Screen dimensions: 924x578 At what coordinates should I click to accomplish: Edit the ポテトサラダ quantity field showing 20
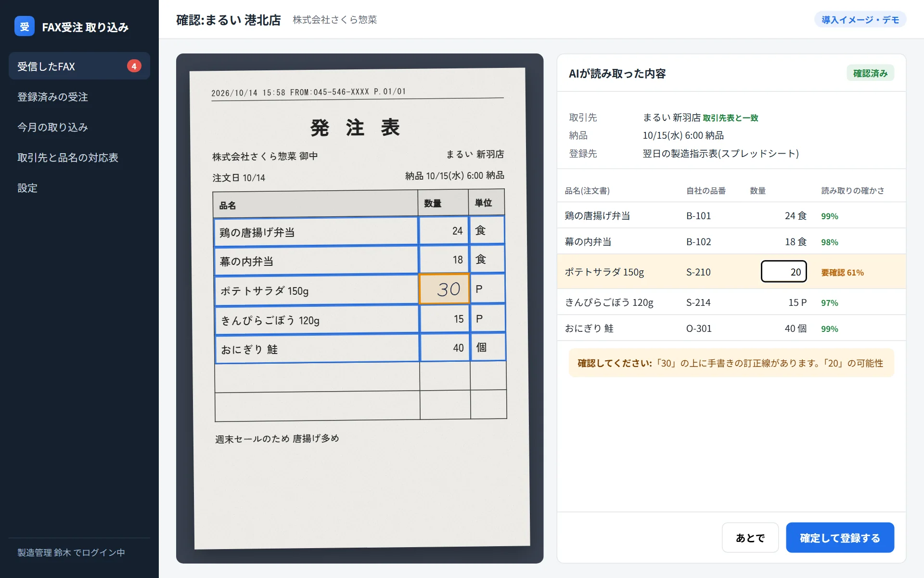click(783, 272)
